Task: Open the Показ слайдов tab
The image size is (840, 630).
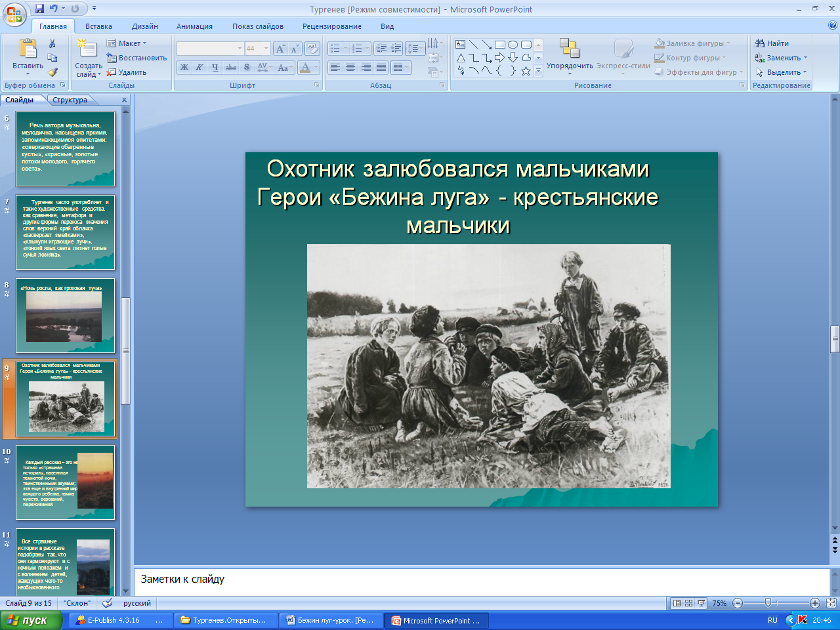Action: [258, 26]
